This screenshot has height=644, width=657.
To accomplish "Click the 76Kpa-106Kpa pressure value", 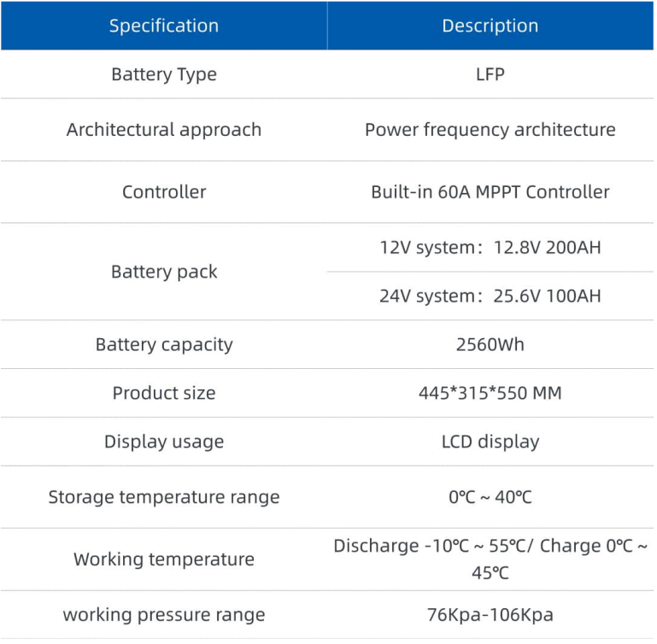I will tap(490, 615).
